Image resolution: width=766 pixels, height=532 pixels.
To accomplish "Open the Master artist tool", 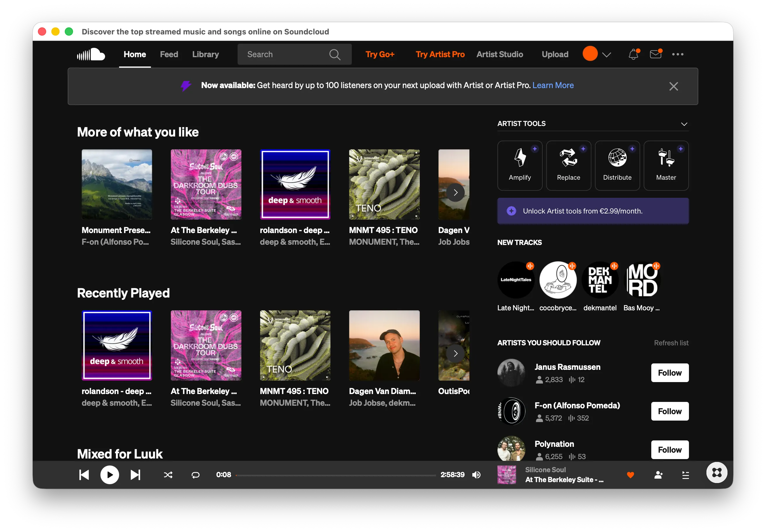I will click(666, 165).
